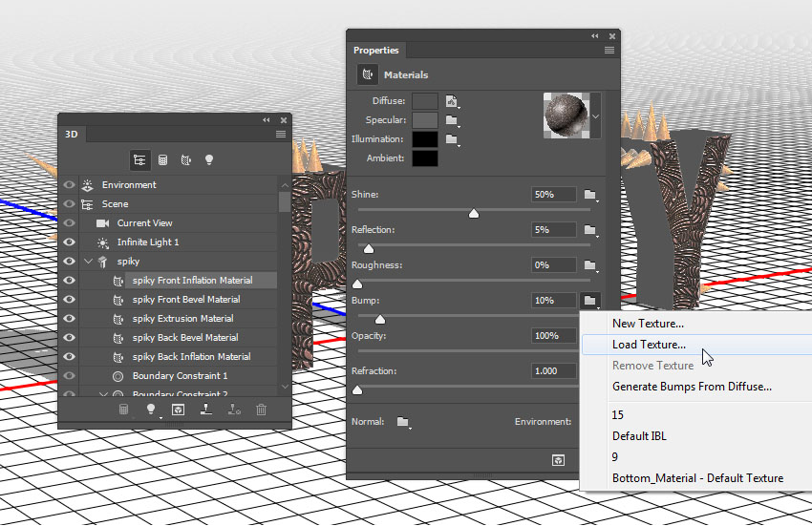Click the Materials icon in Properties header
812x526 pixels.
[368, 74]
